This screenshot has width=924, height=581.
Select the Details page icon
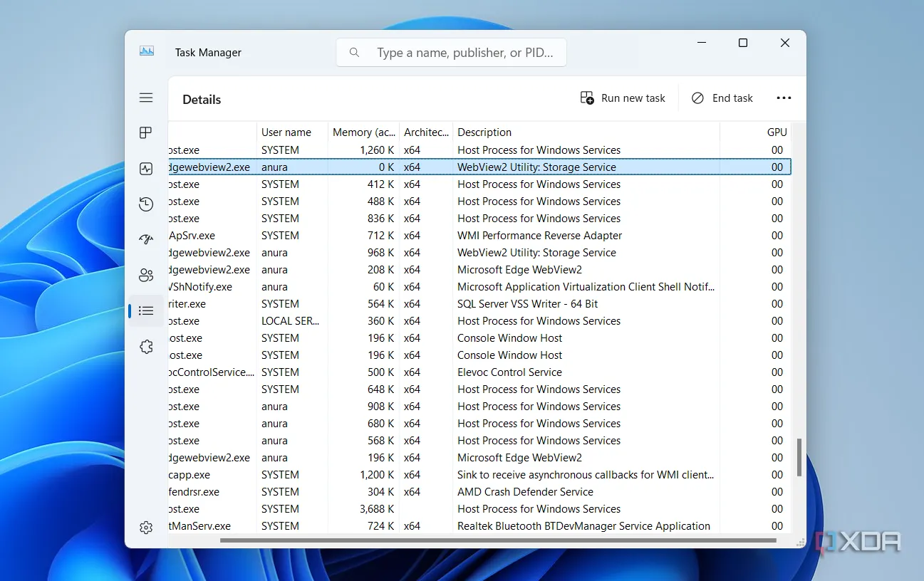click(x=146, y=310)
